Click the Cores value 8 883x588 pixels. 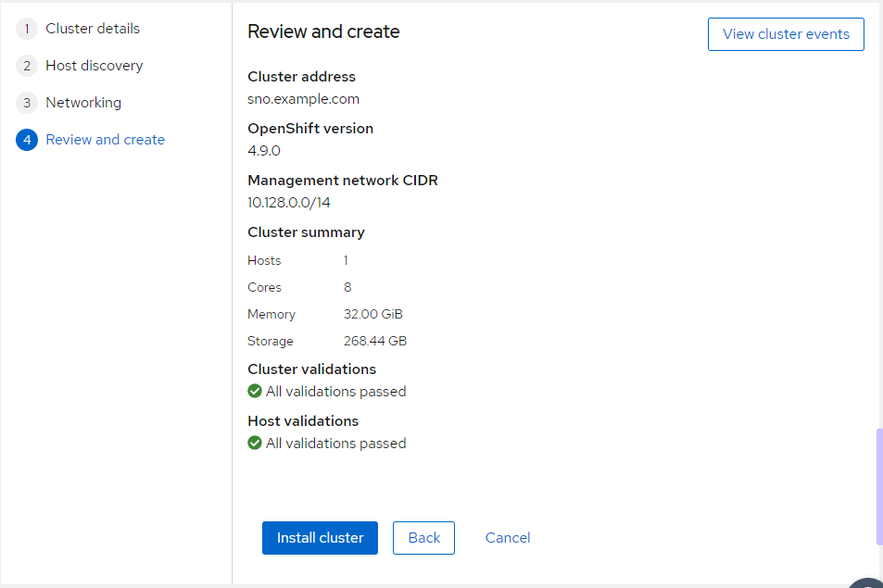click(347, 288)
